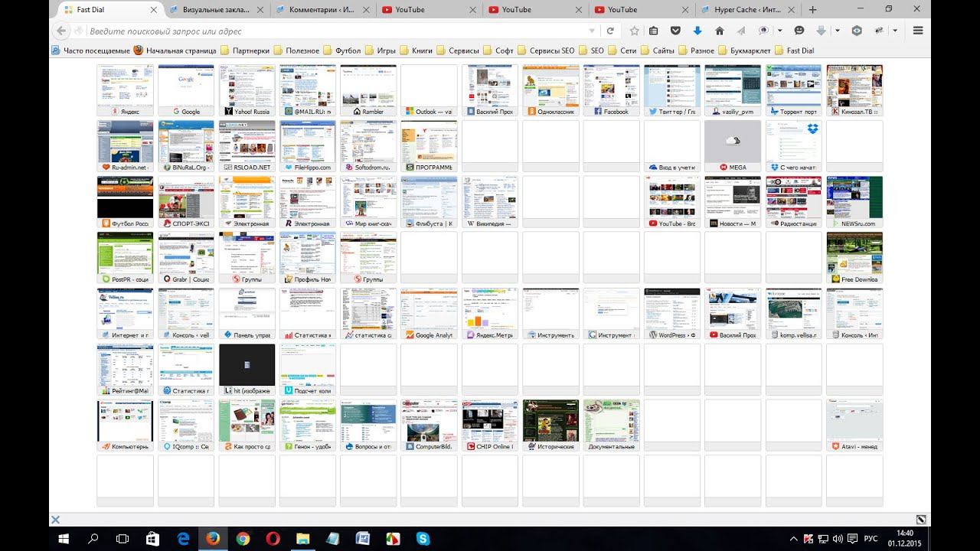Open the Яндекс Fast Dial thumbnail
Viewport: 980px width, 551px height.
[x=125, y=90]
